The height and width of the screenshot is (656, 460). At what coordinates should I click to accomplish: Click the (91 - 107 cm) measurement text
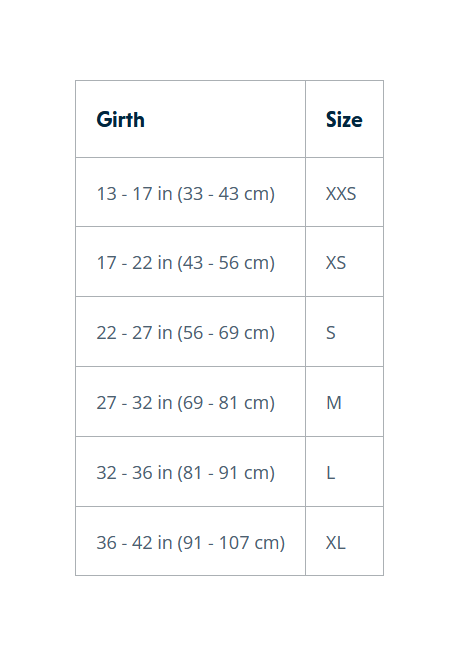(231, 543)
